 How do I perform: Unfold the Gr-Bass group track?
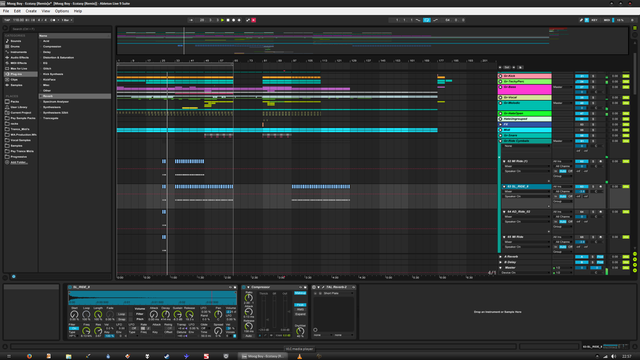pos(500,87)
